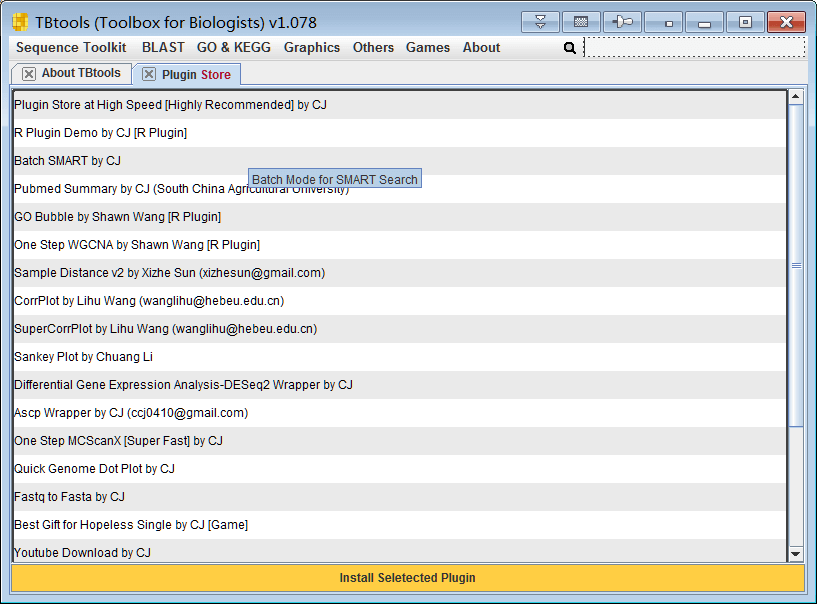
Task: Click the pin-shaped title bar button
Action: tap(622, 22)
